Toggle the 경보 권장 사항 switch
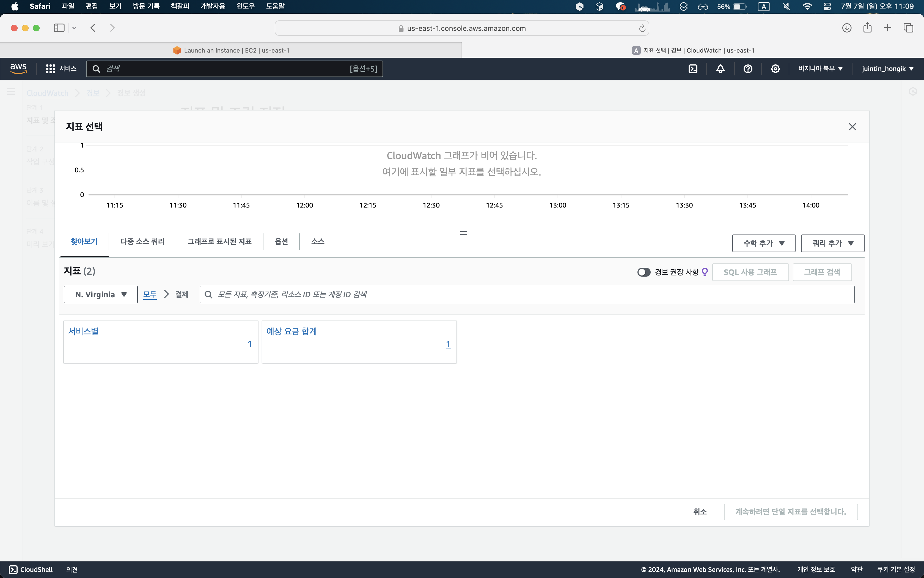The height and width of the screenshot is (578, 924). (644, 272)
